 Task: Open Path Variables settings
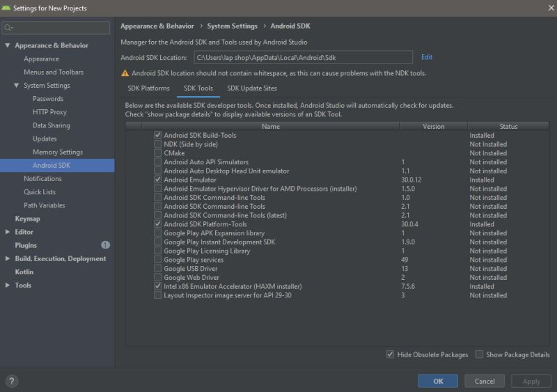coord(45,205)
